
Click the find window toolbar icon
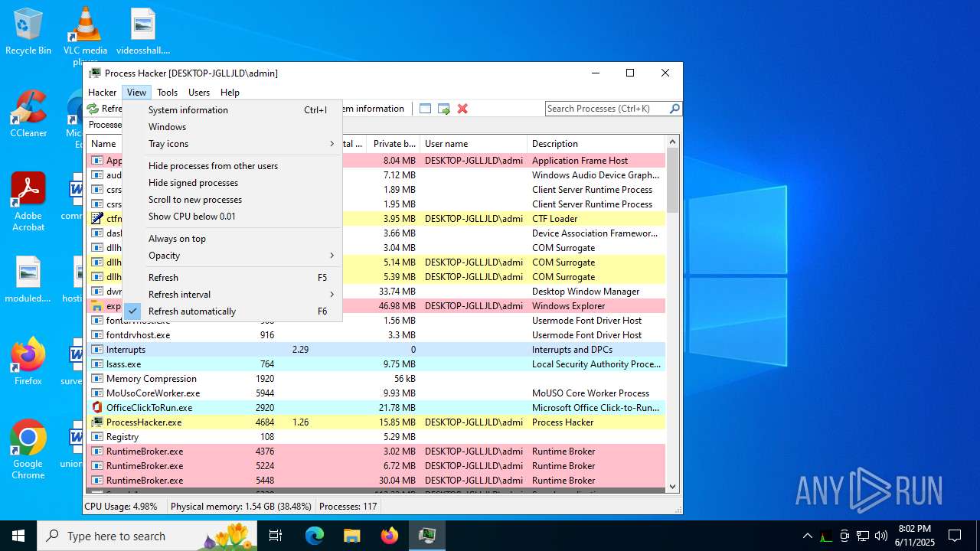tap(426, 109)
